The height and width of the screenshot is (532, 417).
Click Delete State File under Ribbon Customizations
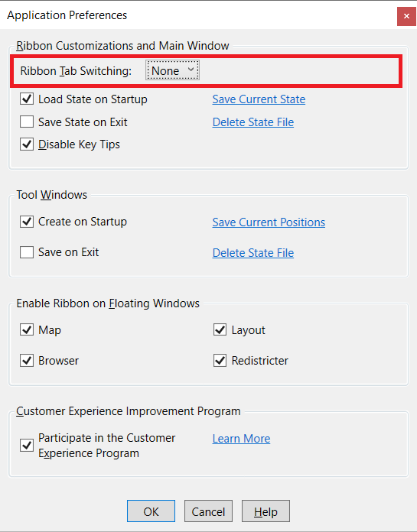point(253,122)
